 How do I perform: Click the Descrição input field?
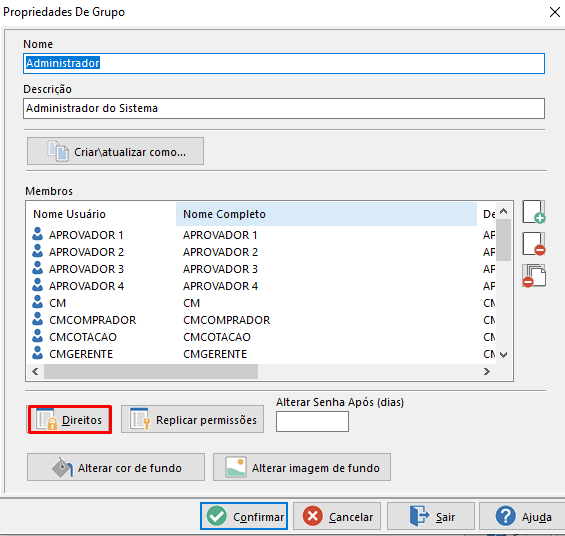284,108
